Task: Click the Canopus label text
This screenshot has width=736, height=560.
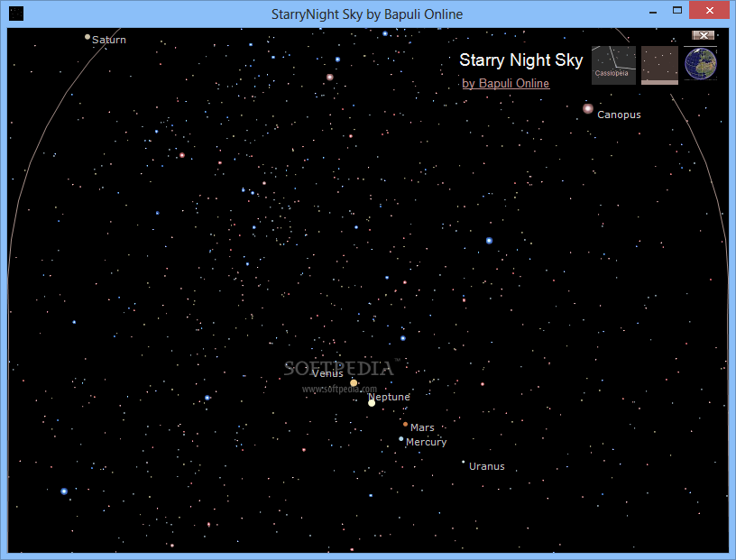Action: [x=619, y=115]
